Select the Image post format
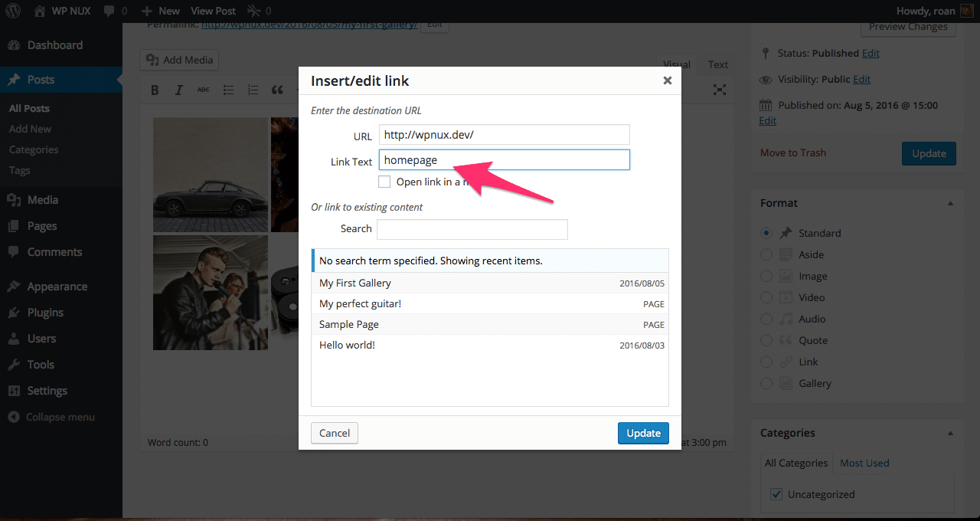 coord(766,276)
